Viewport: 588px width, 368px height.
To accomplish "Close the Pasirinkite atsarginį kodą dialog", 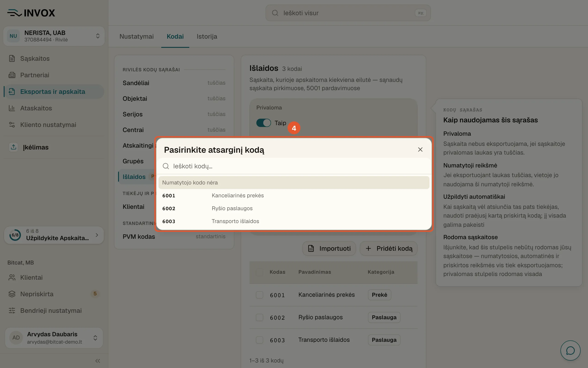I will pyautogui.click(x=420, y=149).
